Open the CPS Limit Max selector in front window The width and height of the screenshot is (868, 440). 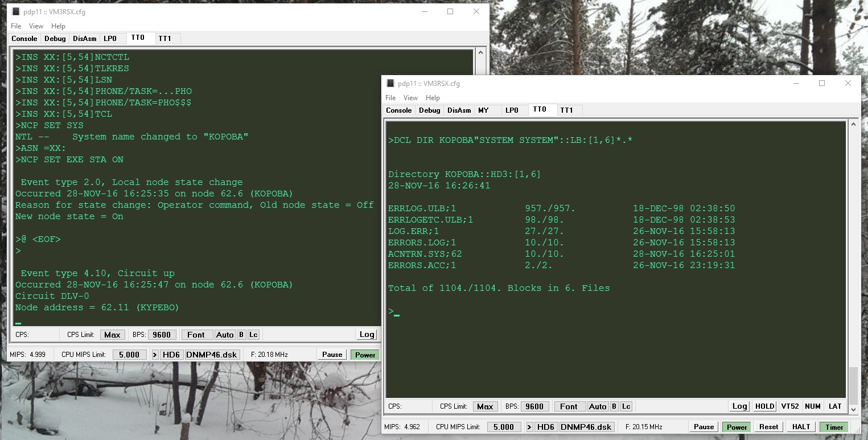[x=485, y=406]
